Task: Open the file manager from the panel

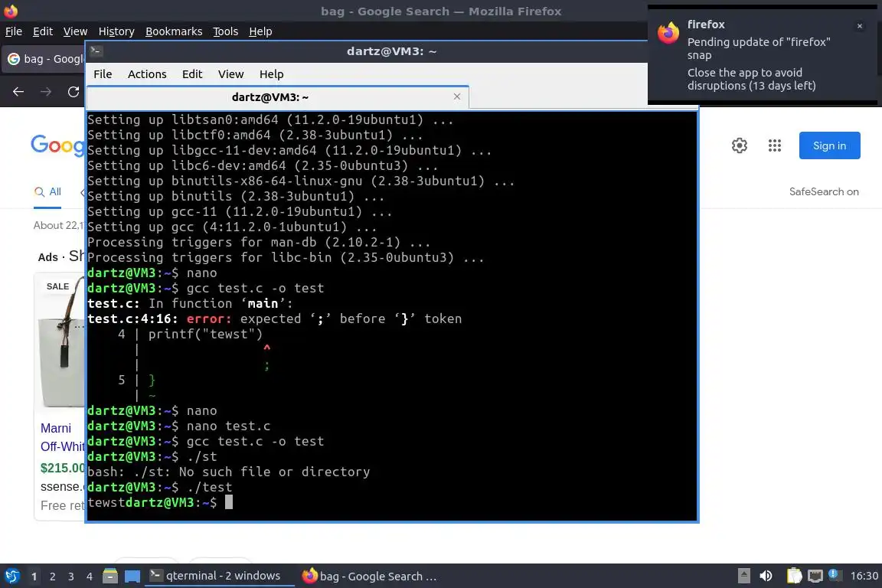Action: click(110, 577)
